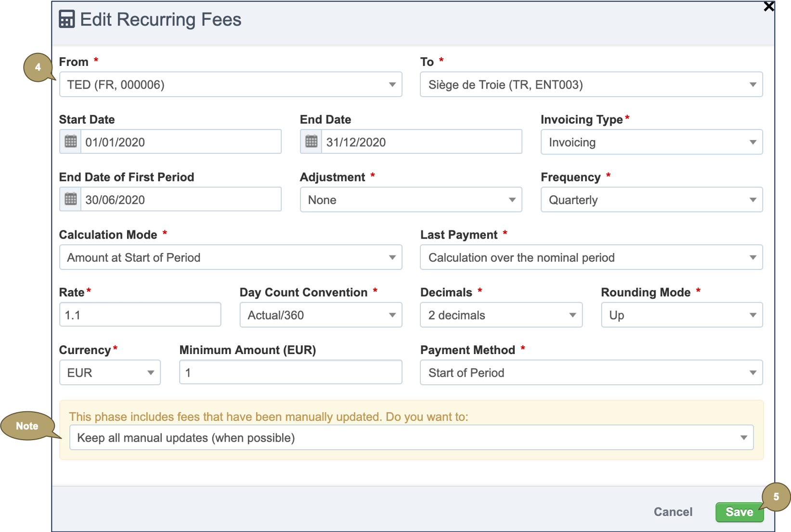The height and width of the screenshot is (532, 791).
Task: Select the Decimals dropdown
Action: (x=501, y=316)
